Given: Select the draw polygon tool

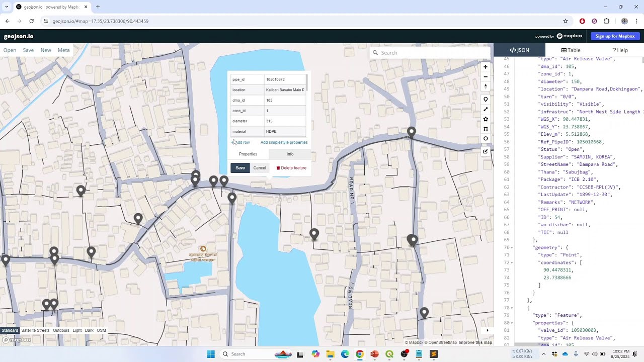Looking at the screenshot, I should (x=486, y=119).
